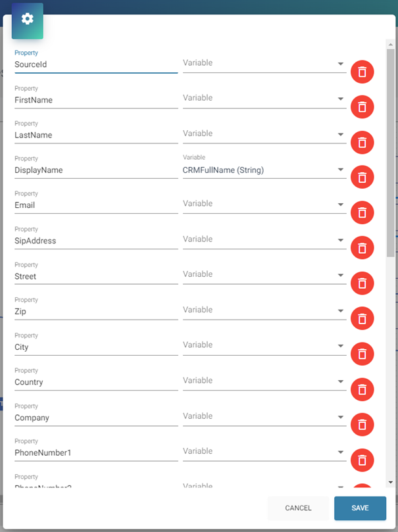This screenshot has height=532, width=398.
Task: Remove the Street property row
Action: click(x=362, y=283)
